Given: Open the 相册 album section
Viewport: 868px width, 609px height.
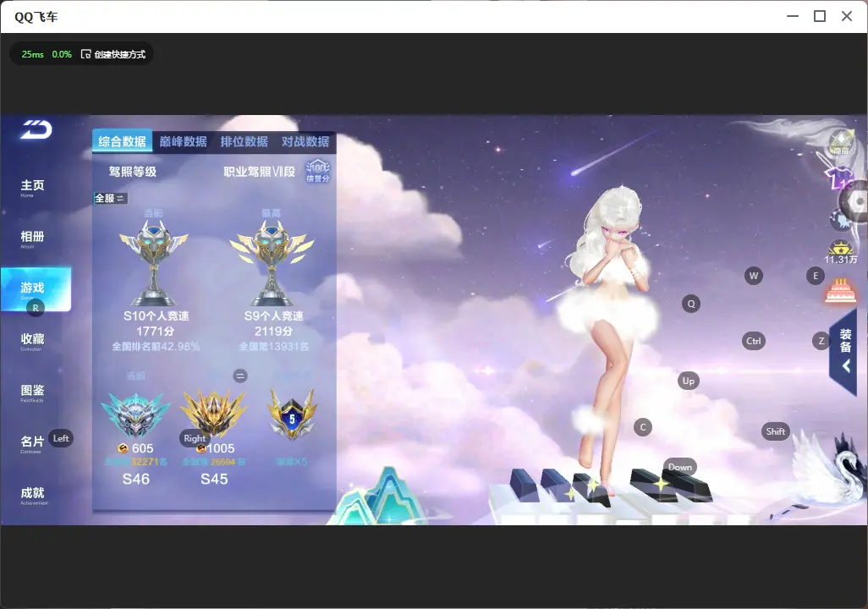Looking at the screenshot, I should point(33,239).
